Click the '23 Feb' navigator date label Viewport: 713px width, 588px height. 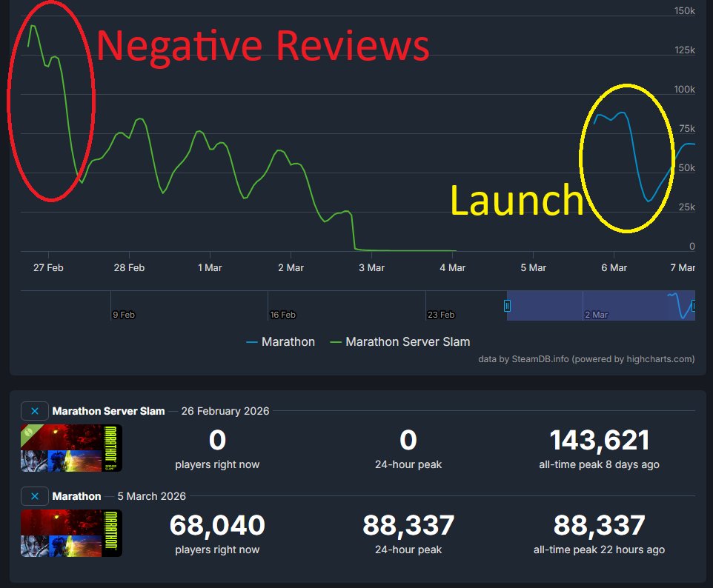[441, 315]
